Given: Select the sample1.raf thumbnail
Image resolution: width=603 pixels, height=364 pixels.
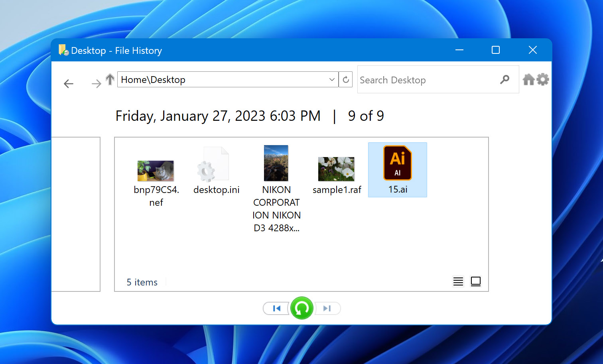Looking at the screenshot, I should pos(336,169).
